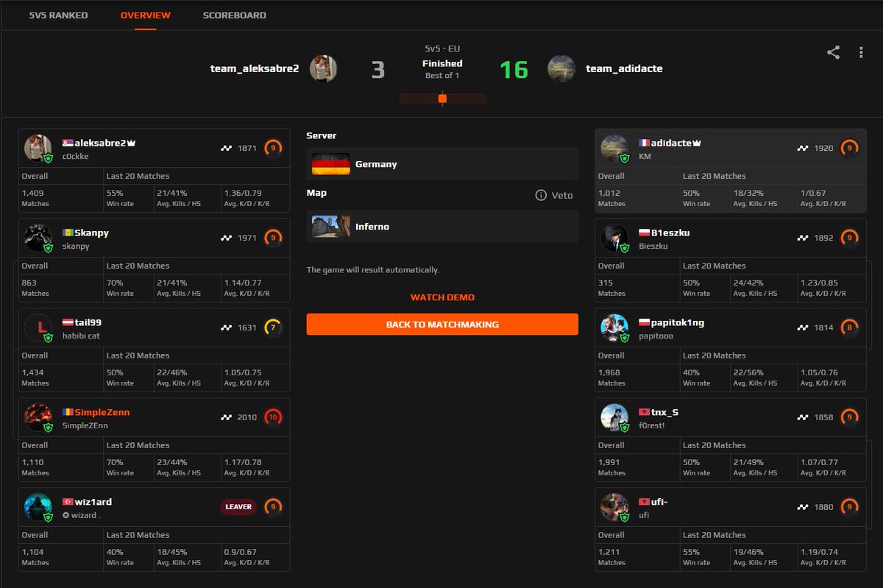The width and height of the screenshot is (883, 588).
Task: Click the match balance slider handle
Action: coord(442,98)
